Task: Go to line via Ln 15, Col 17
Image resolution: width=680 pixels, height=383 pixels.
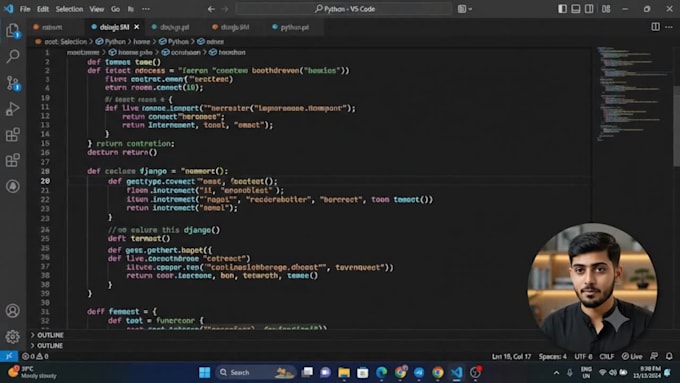Action: (511, 356)
